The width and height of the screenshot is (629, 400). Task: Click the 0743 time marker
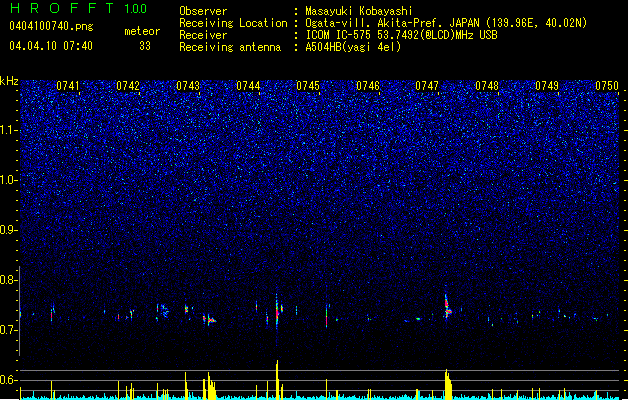[188, 86]
